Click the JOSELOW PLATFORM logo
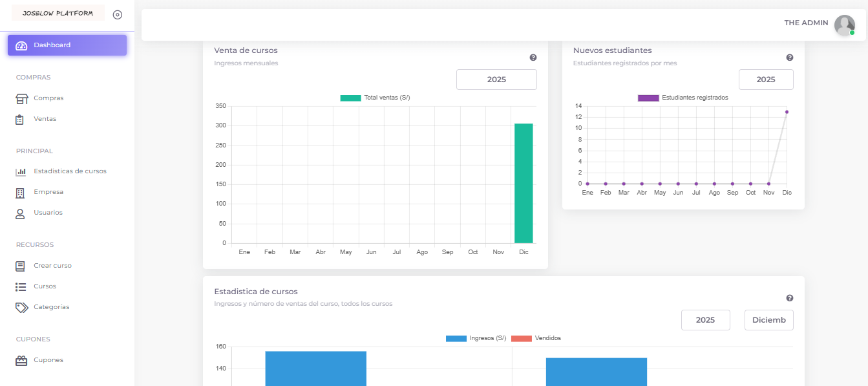The height and width of the screenshot is (386, 868). pyautogui.click(x=58, y=14)
